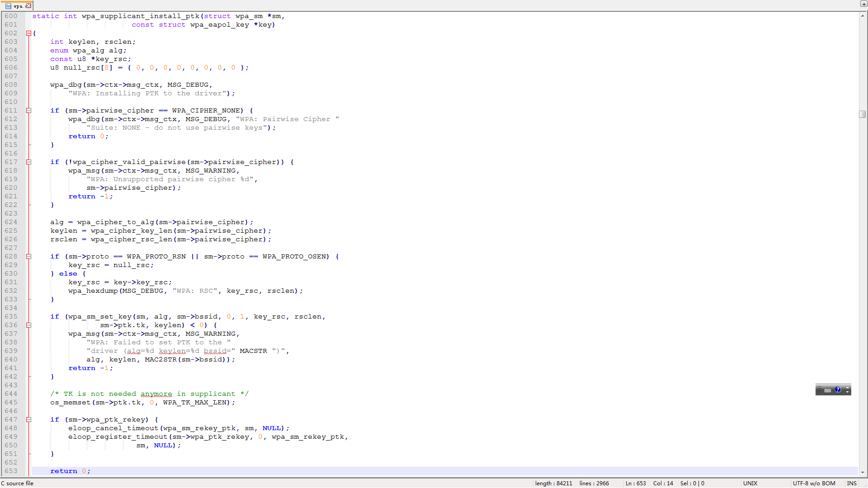Click 'Ln : 653' in the status bar
Viewport: 868px width, 488px height.
click(636, 483)
